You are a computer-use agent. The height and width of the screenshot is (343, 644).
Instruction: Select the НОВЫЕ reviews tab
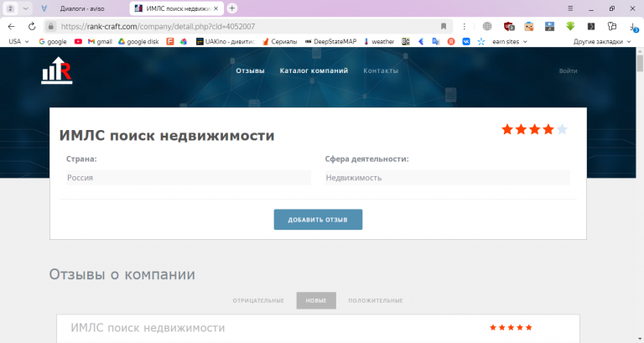316,301
